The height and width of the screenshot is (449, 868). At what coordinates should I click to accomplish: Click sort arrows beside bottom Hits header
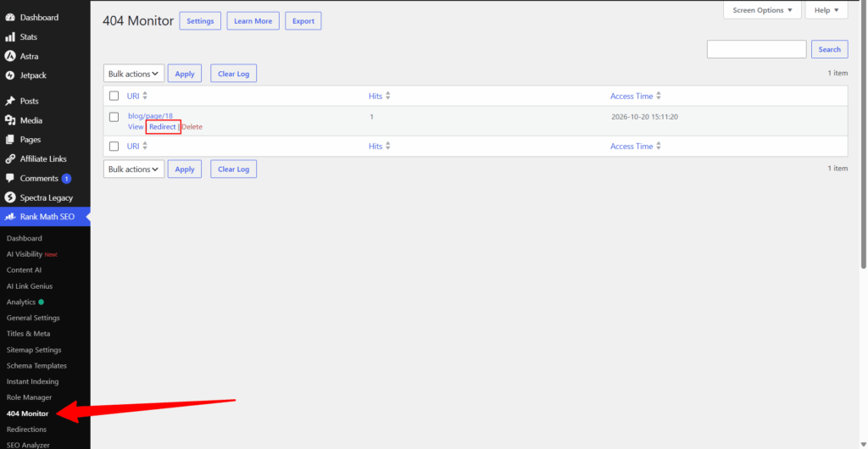pos(388,146)
